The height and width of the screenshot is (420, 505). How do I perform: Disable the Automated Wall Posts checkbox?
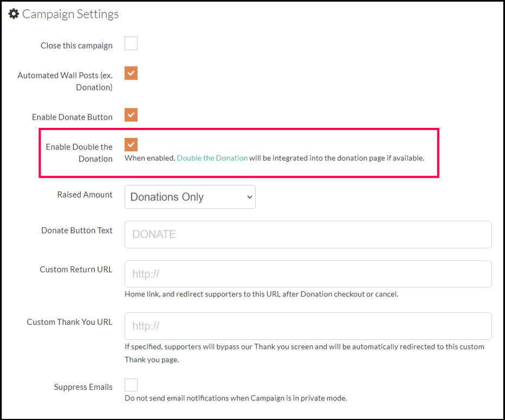coord(131,73)
